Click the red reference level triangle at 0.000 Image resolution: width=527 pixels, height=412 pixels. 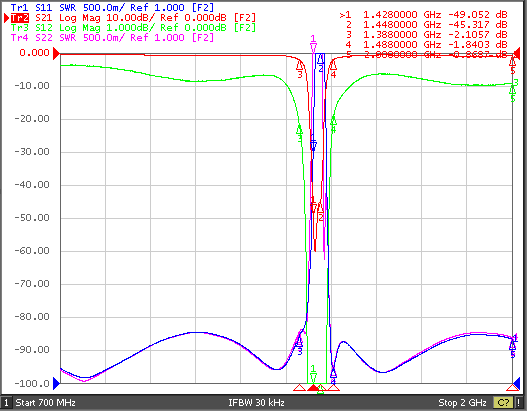(x=56, y=53)
